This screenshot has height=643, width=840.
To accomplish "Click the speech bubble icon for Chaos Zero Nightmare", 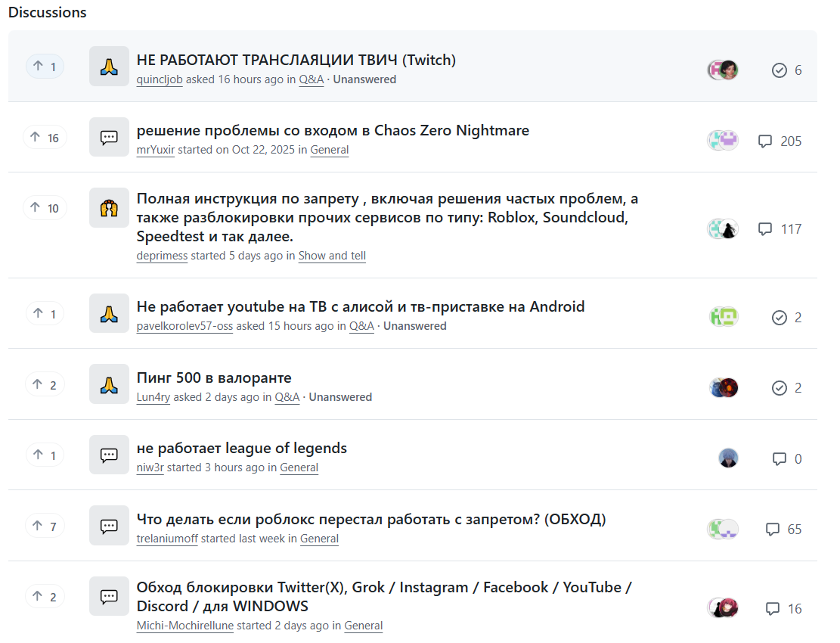I will pos(109,138).
